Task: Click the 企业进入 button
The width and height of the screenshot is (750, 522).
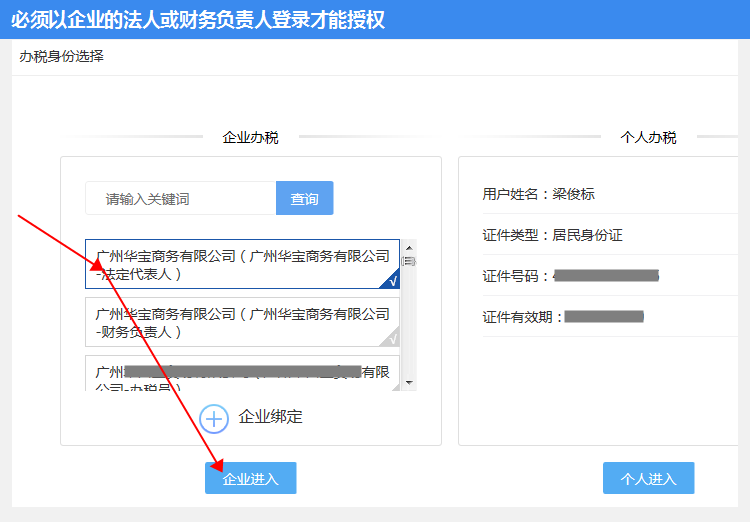Action: pos(251,478)
